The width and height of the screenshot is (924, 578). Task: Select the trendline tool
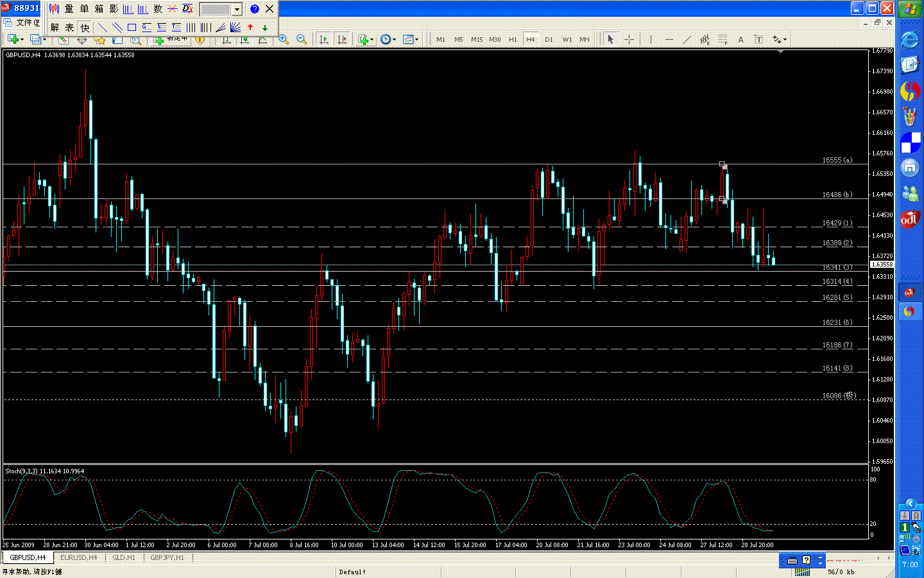[687, 39]
